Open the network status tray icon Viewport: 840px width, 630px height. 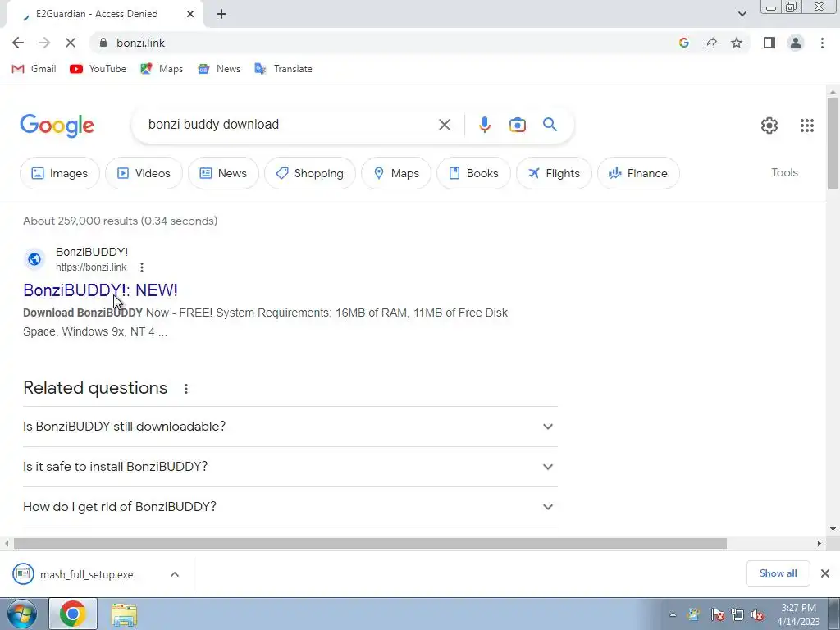(737, 614)
